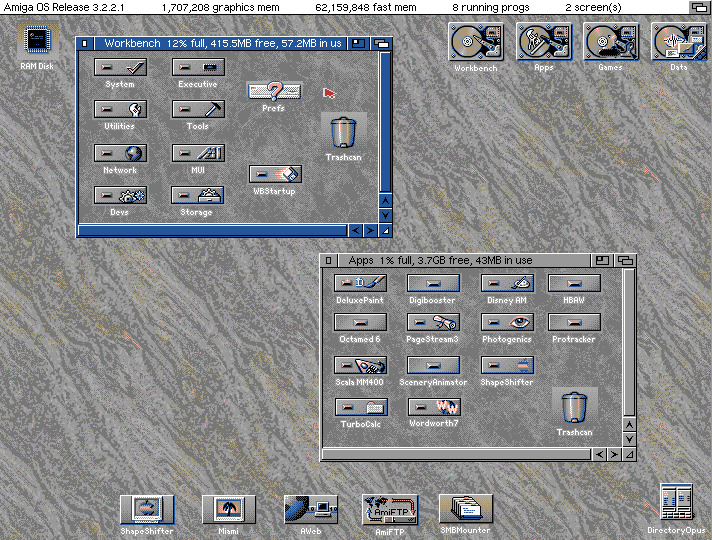Viewport: 712px width, 540px height.
Task: Select the Scala MM400 drawer icon
Action: coord(360,365)
